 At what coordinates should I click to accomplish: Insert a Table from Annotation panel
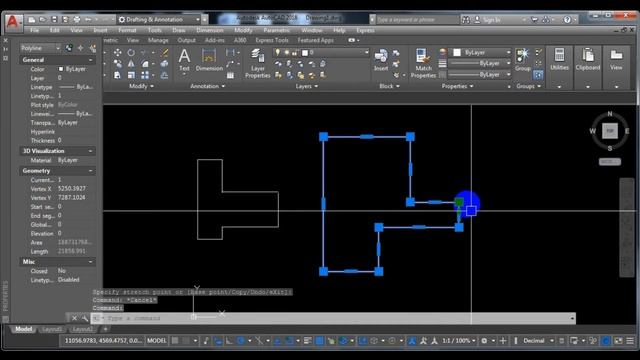[x=231, y=75]
